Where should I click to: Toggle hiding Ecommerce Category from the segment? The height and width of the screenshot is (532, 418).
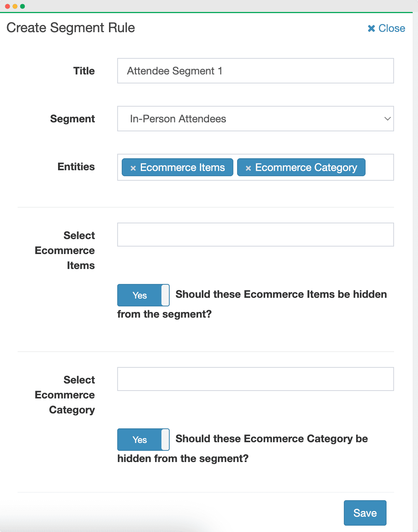[x=143, y=440]
